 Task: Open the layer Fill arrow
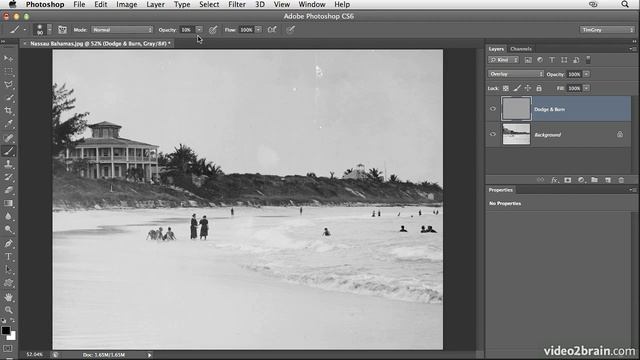(x=587, y=88)
